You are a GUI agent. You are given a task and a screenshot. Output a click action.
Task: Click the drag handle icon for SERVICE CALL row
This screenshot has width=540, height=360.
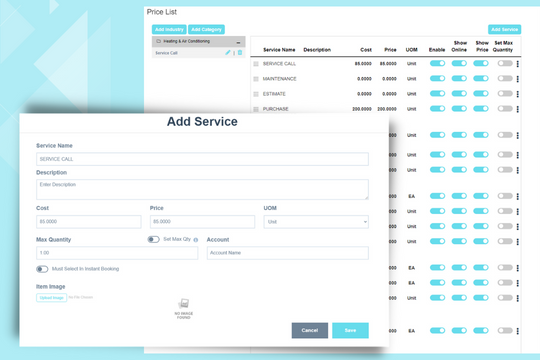click(256, 64)
